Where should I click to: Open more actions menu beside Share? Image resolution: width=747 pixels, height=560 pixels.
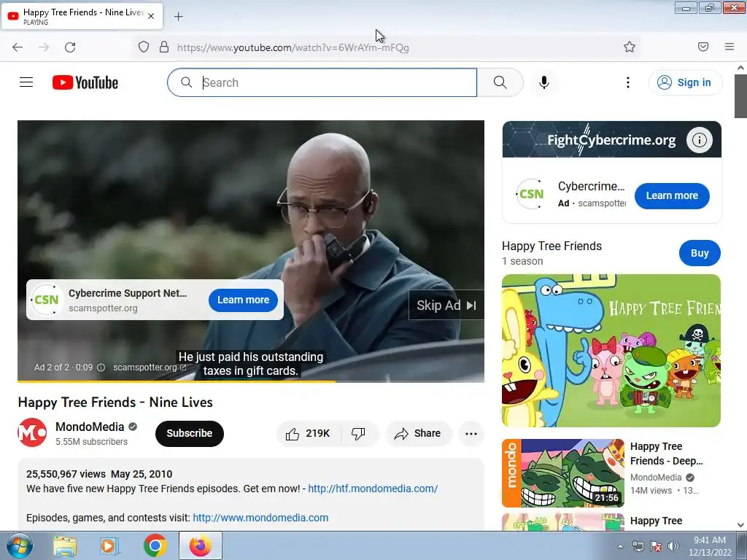point(471,433)
